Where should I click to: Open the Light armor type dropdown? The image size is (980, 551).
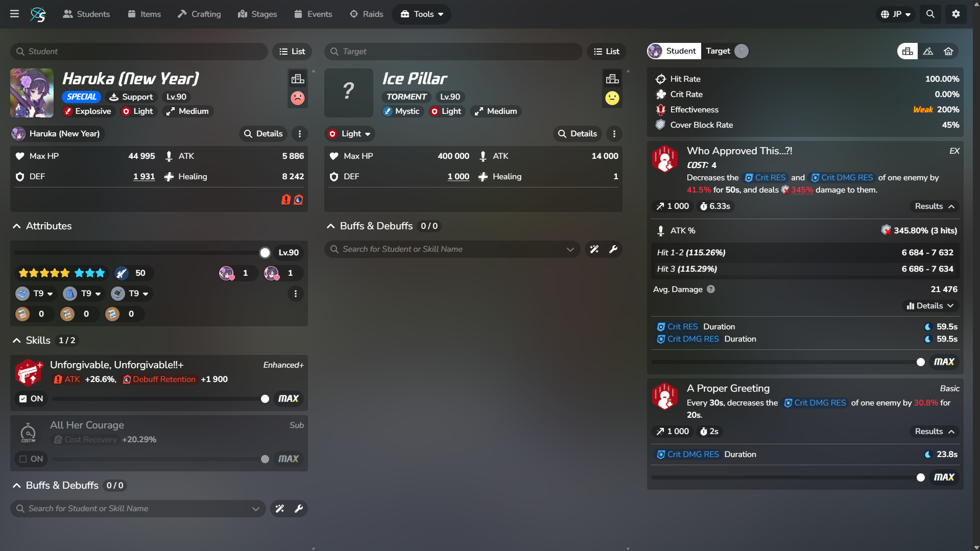(350, 134)
